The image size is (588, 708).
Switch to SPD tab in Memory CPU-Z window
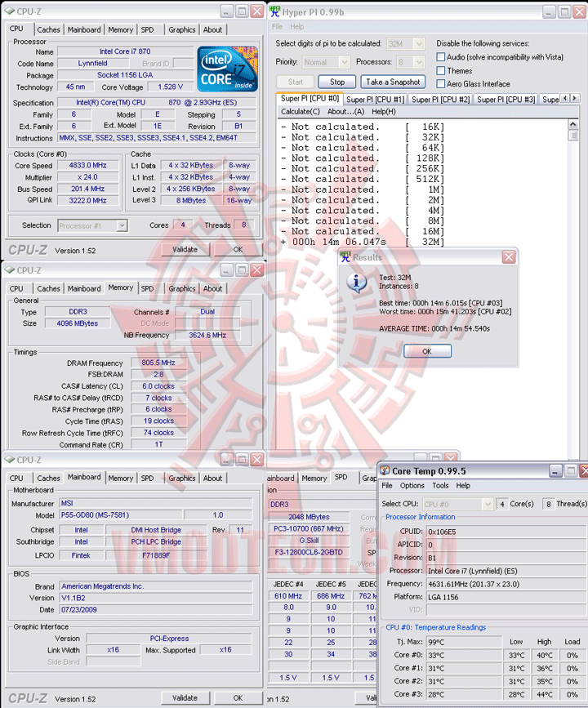click(x=147, y=288)
